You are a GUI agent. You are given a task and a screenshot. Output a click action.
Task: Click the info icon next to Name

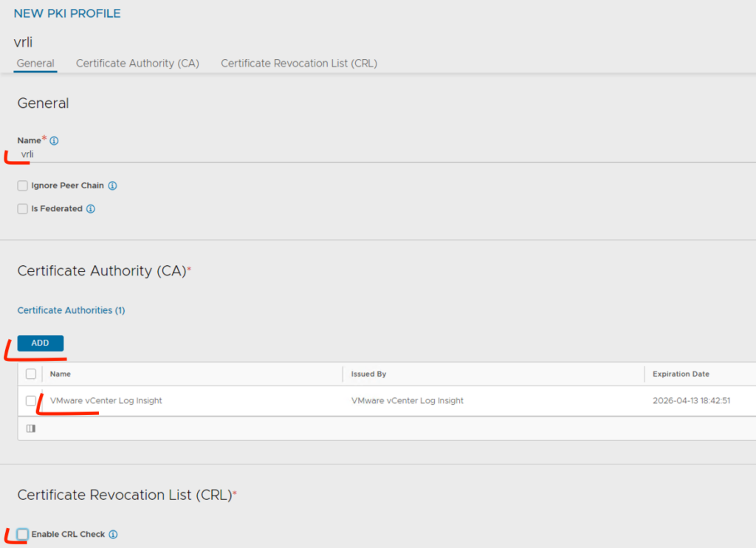point(54,140)
